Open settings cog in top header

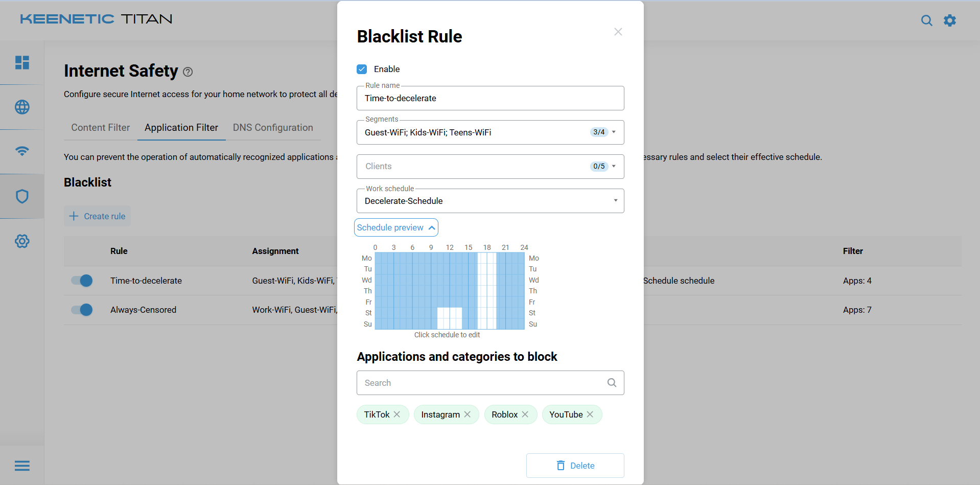950,20
